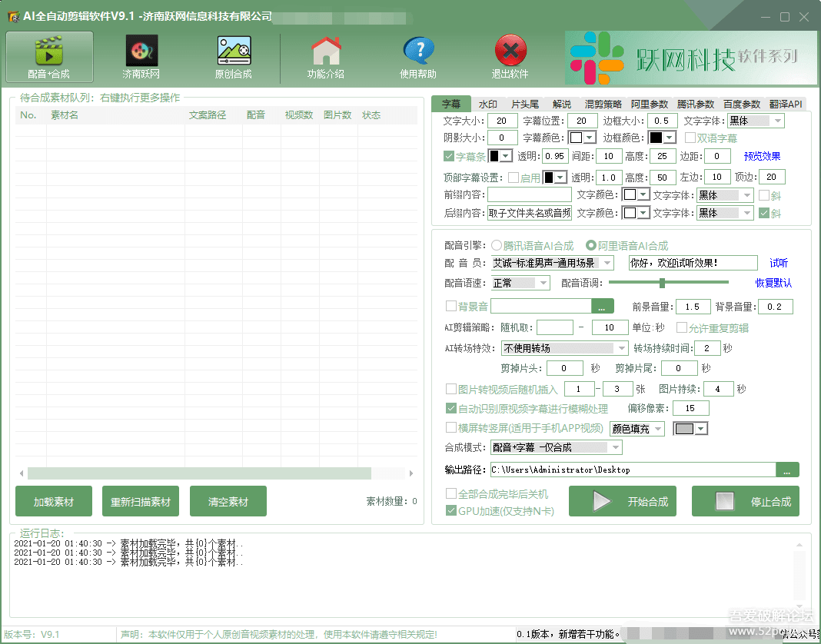This screenshot has height=644, width=821.
Task: Expand the AI转场特效 dropdown
Action: pyautogui.click(x=564, y=348)
